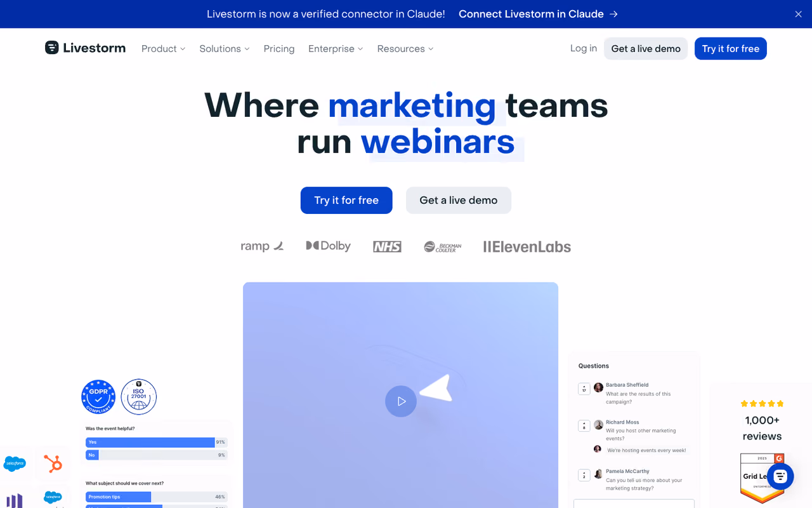Click the purple Marketo bars logo
The width and height of the screenshot is (812, 508).
click(14, 500)
